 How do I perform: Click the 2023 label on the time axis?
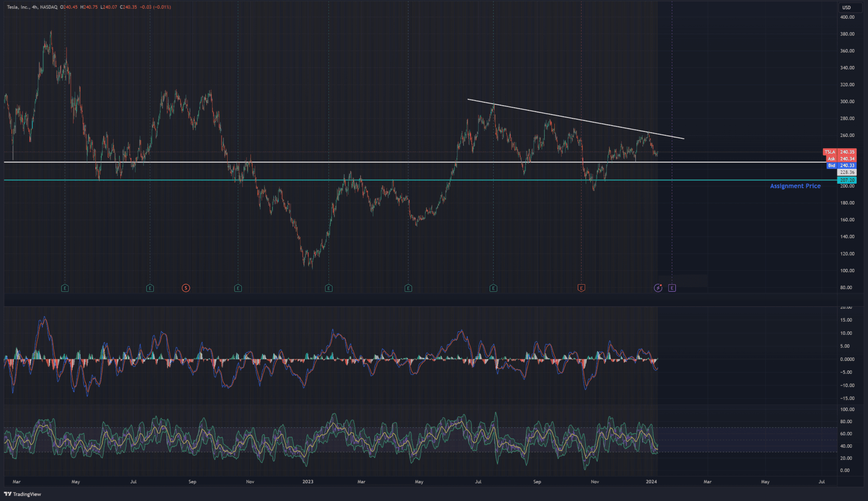tap(308, 482)
